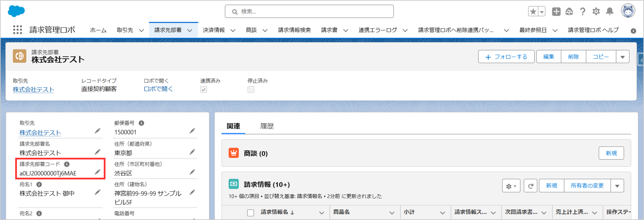Click the 郵便番号 info tooltip icon
This screenshot has width=644, height=220.
tap(141, 123)
